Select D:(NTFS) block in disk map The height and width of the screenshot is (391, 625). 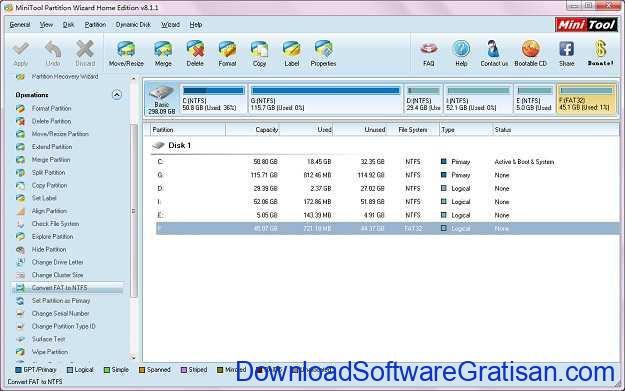coord(423,98)
